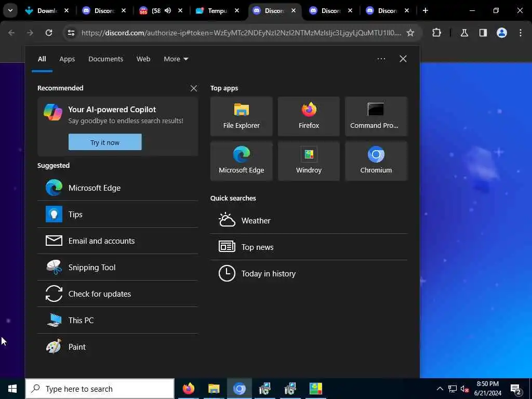Switch to the Apps filter
Image resolution: width=532 pixels, height=399 pixels.
click(x=67, y=59)
